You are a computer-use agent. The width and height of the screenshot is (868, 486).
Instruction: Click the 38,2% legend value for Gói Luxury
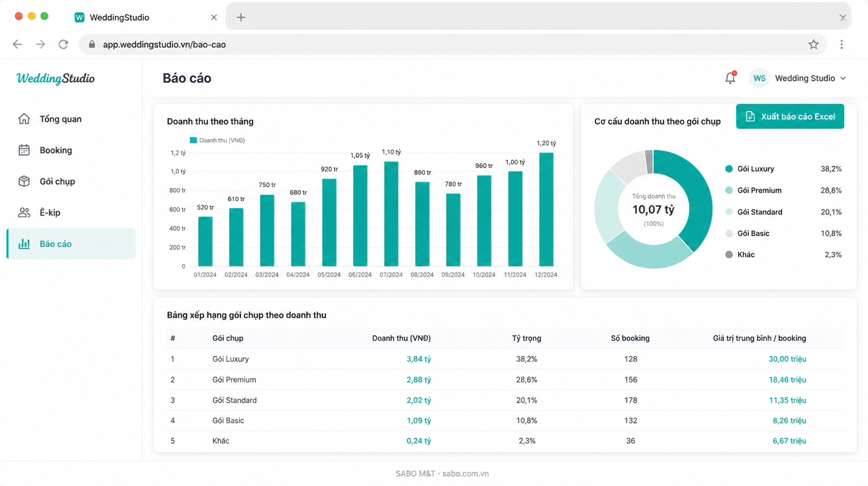831,169
